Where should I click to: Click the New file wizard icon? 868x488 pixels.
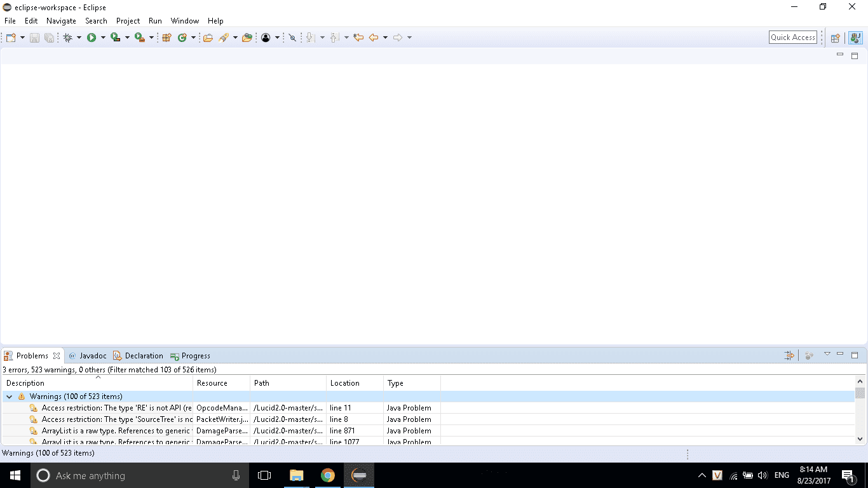tap(11, 37)
